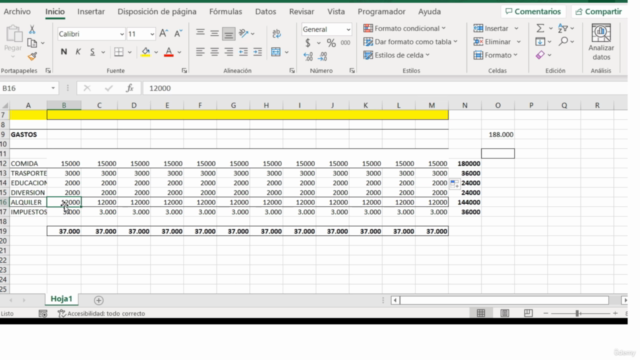Adjust the zoom slider handle
Screen dimensions: 640x360
[x=577, y=313]
